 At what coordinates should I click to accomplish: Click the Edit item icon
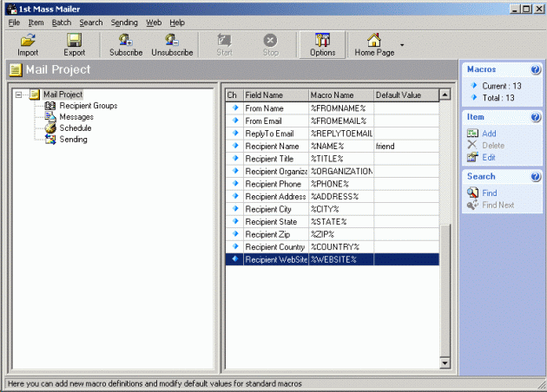(x=472, y=157)
